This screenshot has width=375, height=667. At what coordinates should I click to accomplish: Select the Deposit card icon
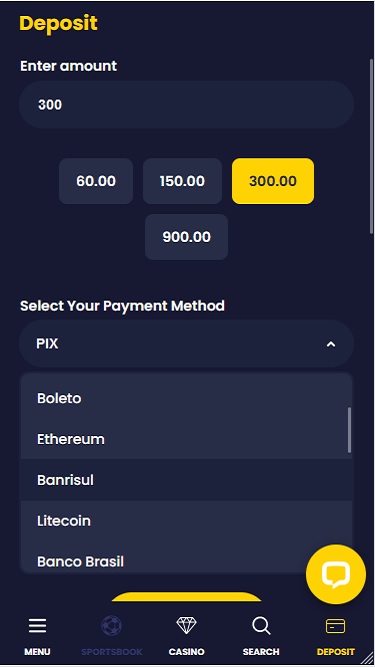(x=335, y=626)
